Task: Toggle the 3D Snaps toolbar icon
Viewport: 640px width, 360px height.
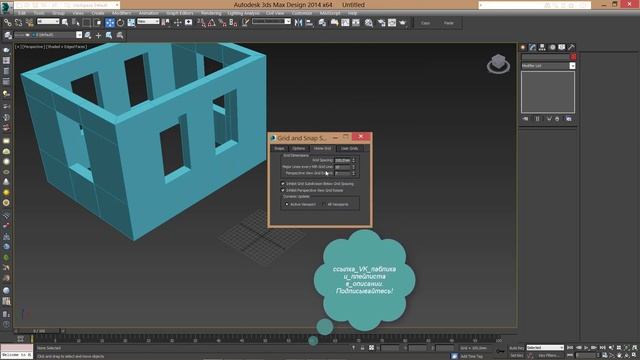Action: (202, 23)
